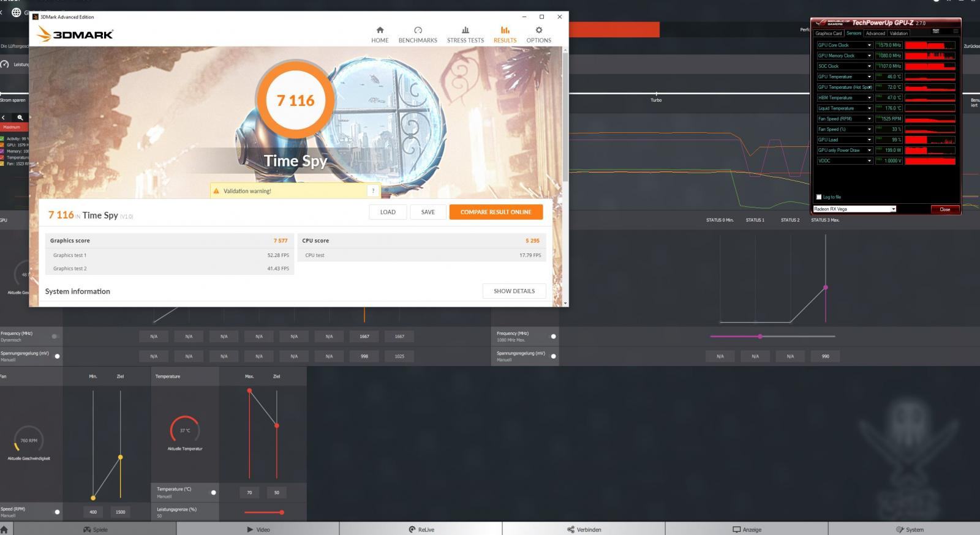This screenshot has height=535, width=980.
Task: Click the LOAD button in 3DMark
Action: 388,212
